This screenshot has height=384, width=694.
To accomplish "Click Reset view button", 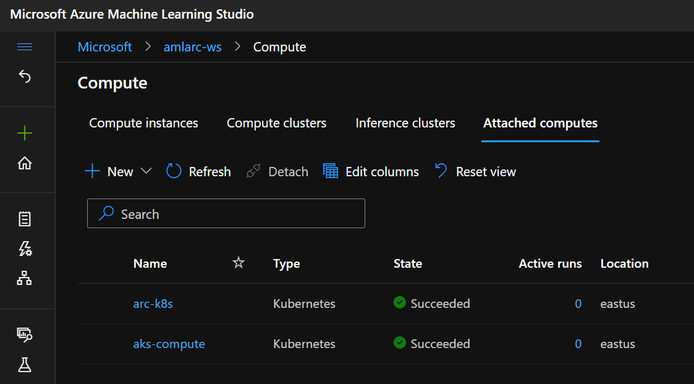I will (x=475, y=171).
